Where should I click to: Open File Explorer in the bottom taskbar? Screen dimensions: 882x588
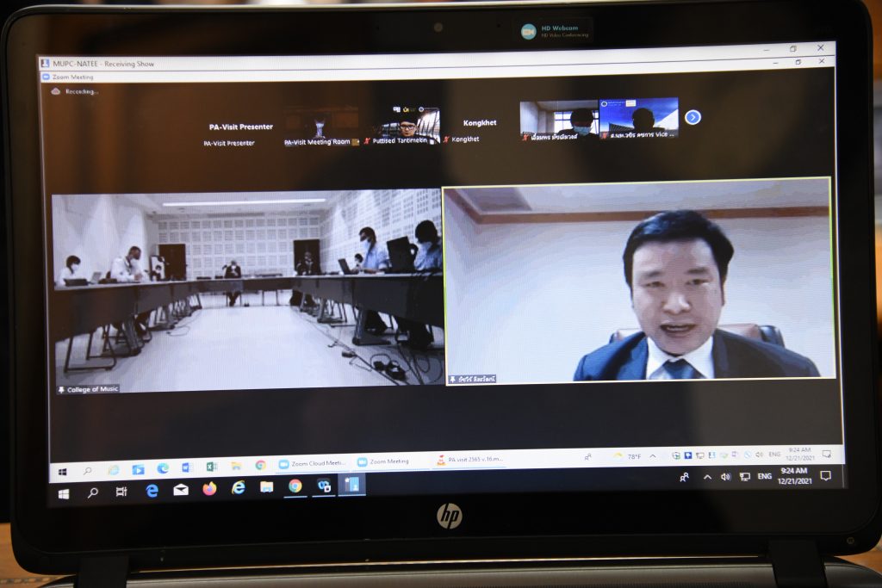tap(267, 487)
